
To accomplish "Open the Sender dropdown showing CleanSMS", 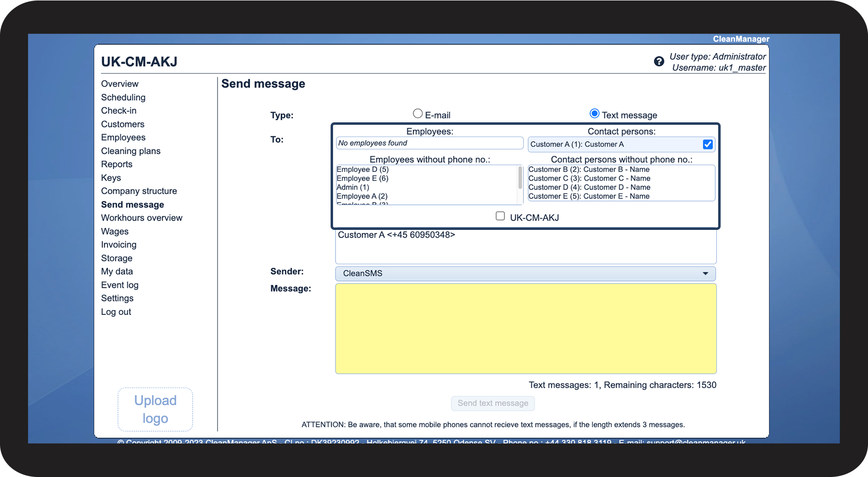I will (525, 274).
